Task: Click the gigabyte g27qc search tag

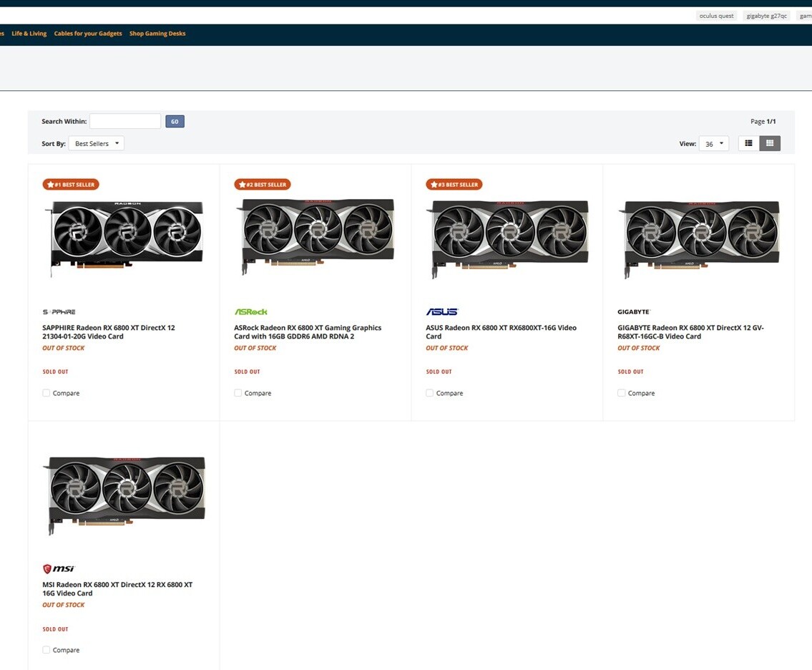Action: 766,16
